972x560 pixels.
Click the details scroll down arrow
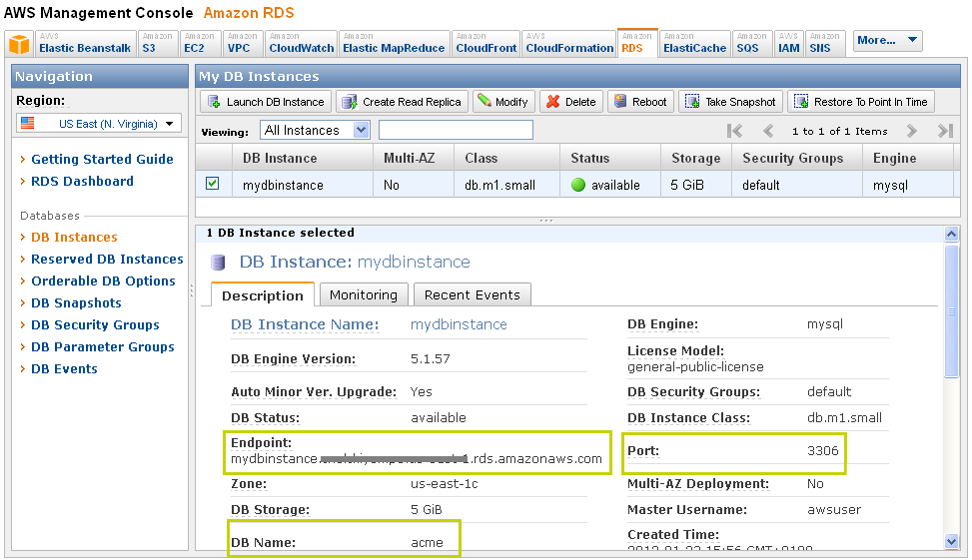pyautogui.click(x=952, y=541)
